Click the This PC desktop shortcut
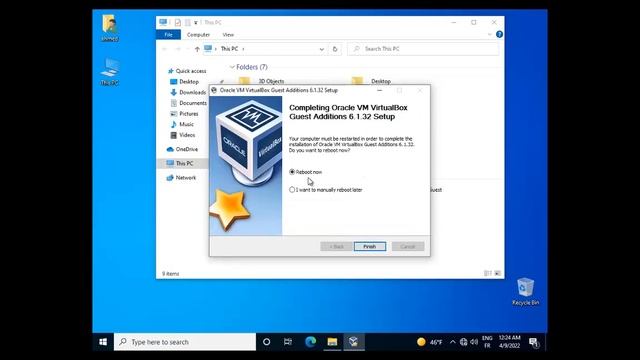This screenshot has height=360, width=640. tap(109, 72)
